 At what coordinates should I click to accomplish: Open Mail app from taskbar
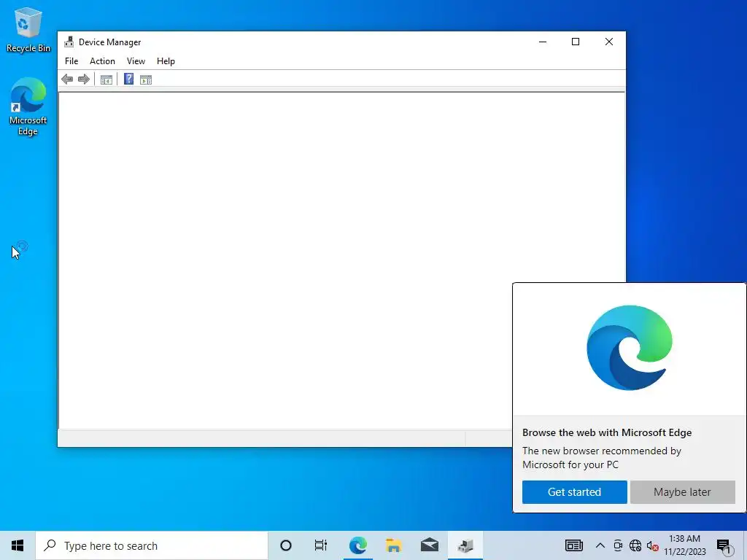(x=429, y=545)
